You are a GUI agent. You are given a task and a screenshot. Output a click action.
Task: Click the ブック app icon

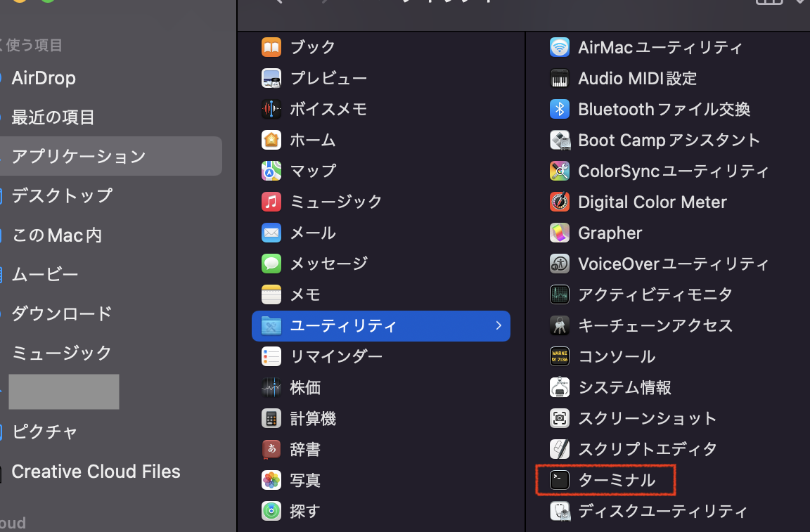(271, 47)
